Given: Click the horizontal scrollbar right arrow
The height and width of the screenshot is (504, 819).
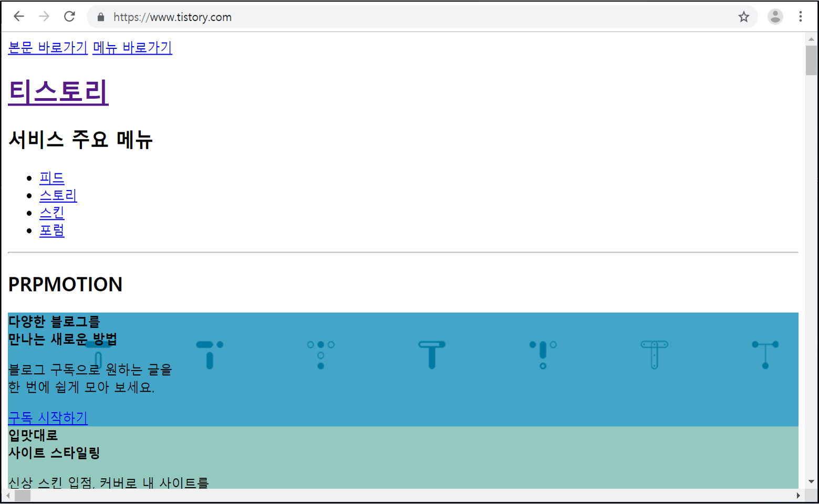Looking at the screenshot, I should (x=799, y=496).
